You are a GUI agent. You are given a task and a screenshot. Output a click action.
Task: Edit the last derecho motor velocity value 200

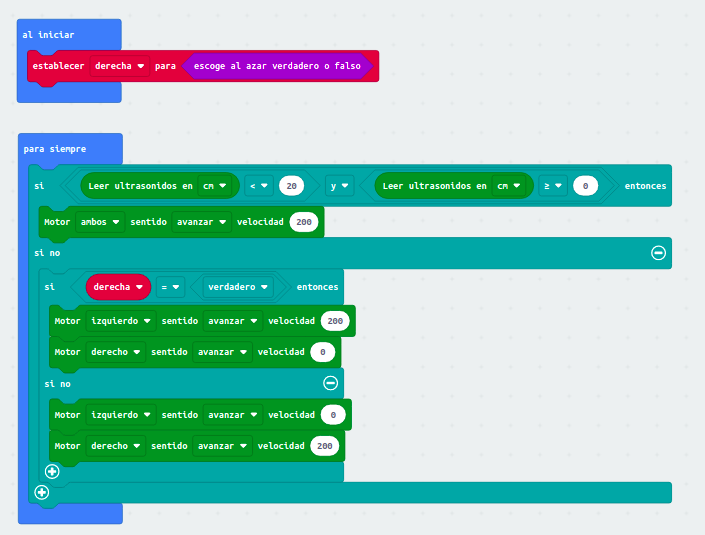pos(325,446)
